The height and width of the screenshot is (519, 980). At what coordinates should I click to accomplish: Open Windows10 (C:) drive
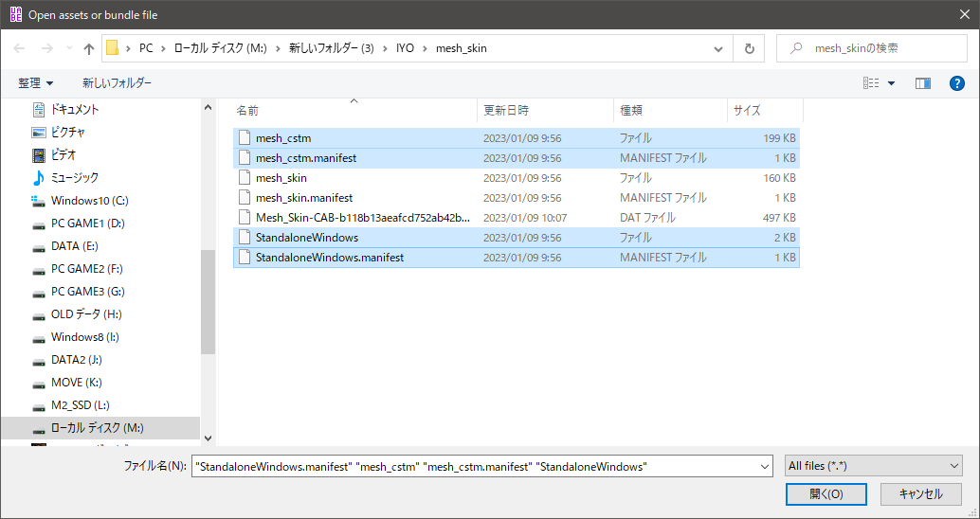[x=89, y=201]
